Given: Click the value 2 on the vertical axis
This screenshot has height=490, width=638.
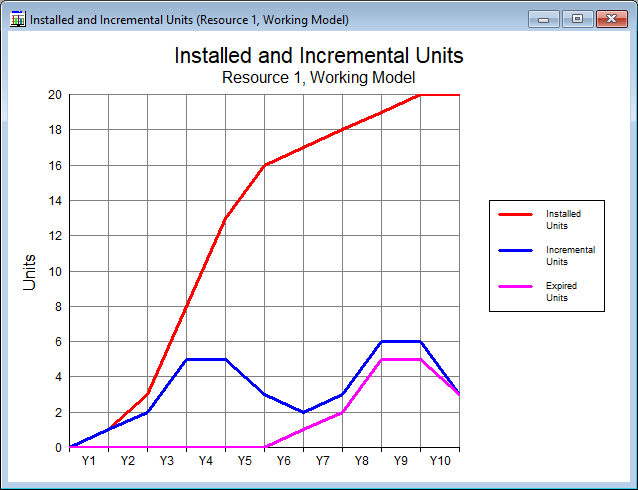Looking at the screenshot, I should 58,412.
